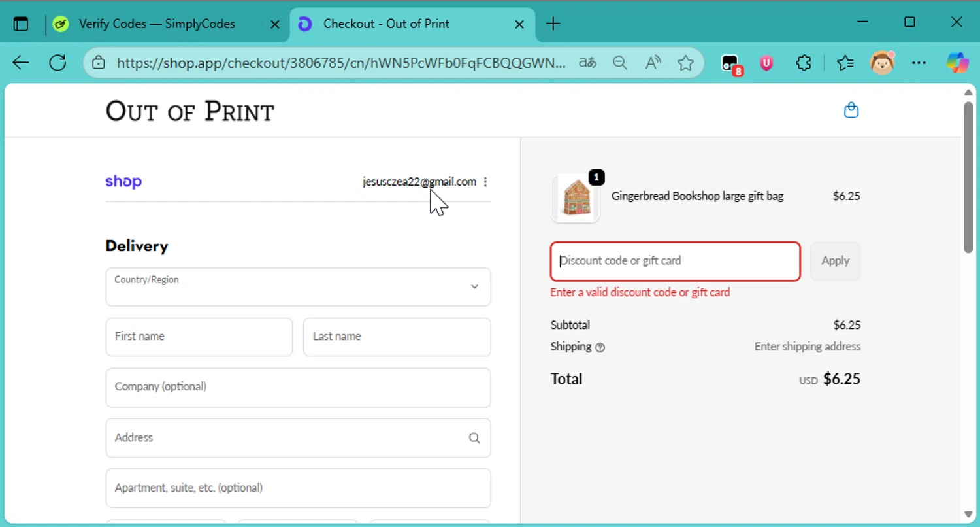Click the jesusczea22@gmail.com email text
Screen dimensions: 980x527
coord(419,182)
